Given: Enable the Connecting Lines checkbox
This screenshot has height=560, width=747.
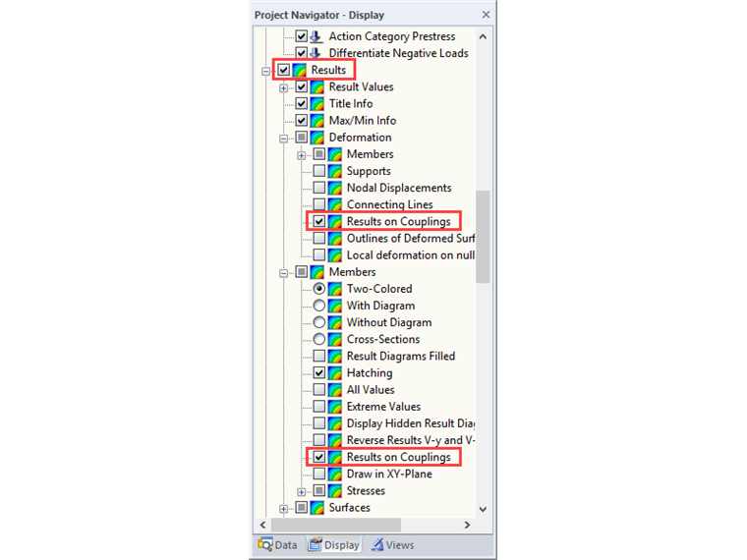Looking at the screenshot, I should [319, 204].
